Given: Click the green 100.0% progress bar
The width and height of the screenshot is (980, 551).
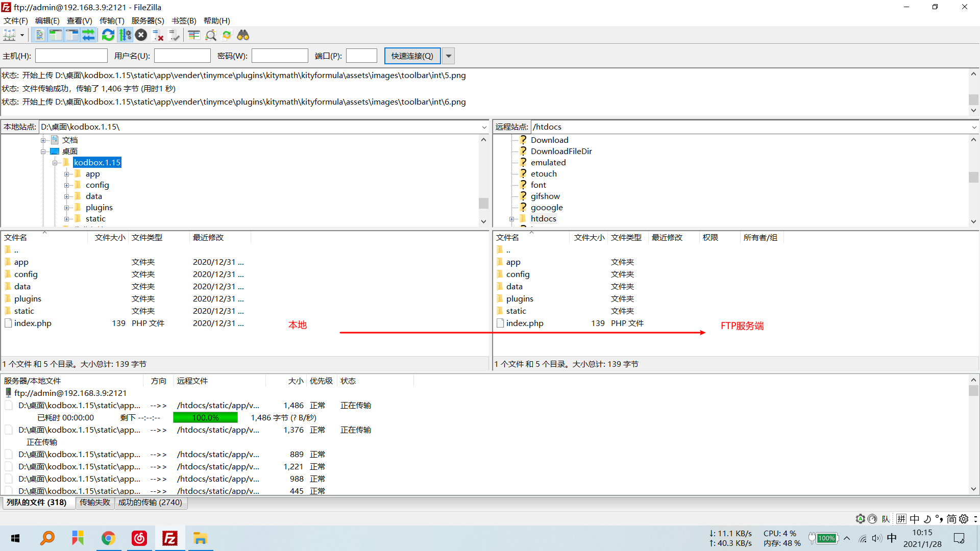Looking at the screenshot, I should [x=205, y=418].
